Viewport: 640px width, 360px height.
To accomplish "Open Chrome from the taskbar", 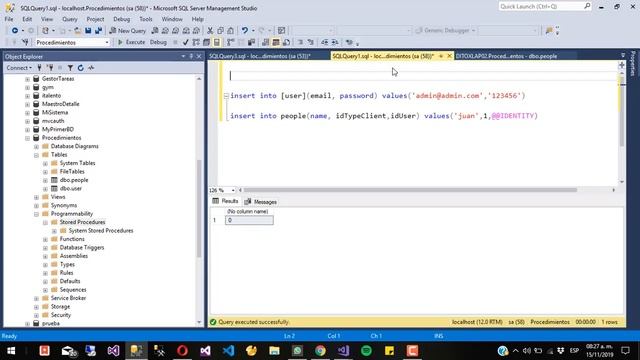I will click(x=320, y=351).
